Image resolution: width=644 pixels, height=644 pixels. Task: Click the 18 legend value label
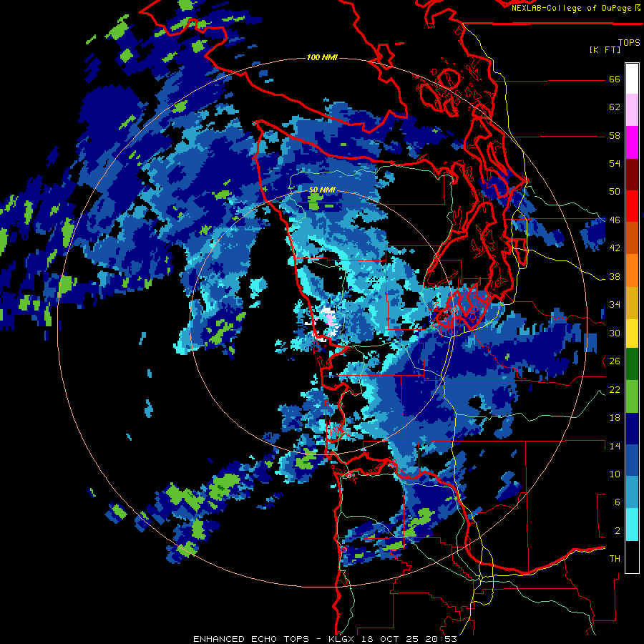pyautogui.click(x=615, y=418)
